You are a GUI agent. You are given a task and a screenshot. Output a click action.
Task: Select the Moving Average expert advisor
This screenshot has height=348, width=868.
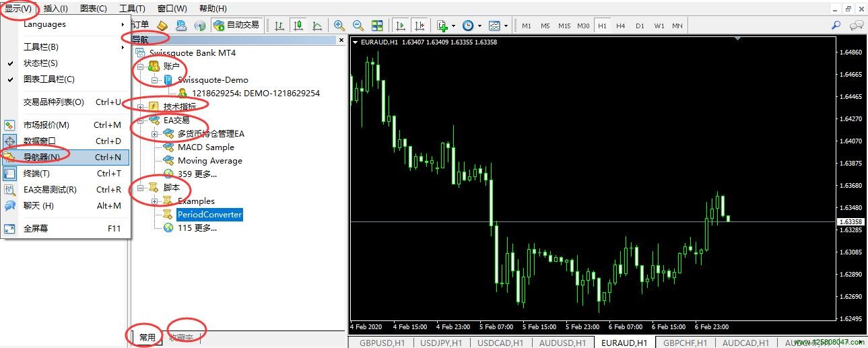(210, 160)
